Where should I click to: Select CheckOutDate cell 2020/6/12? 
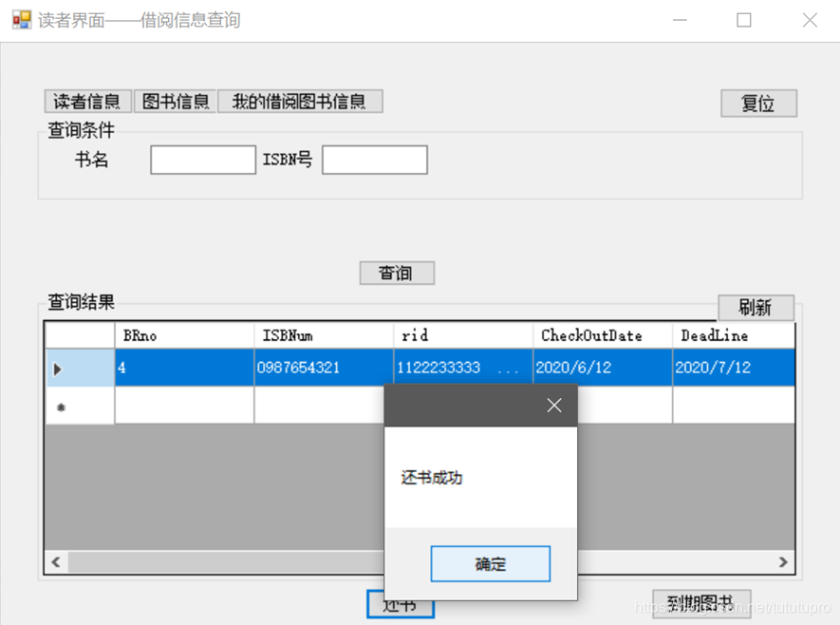pyautogui.click(x=602, y=368)
